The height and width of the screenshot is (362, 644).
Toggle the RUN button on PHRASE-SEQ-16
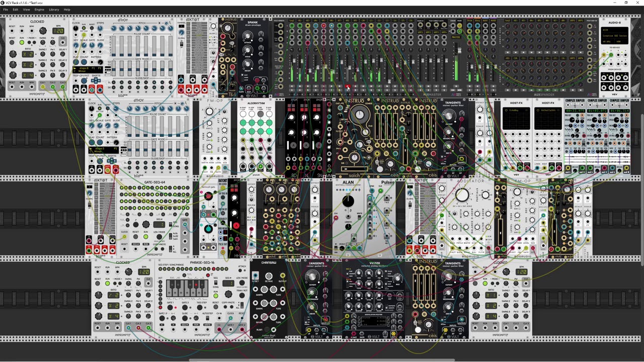tap(216, 296)
